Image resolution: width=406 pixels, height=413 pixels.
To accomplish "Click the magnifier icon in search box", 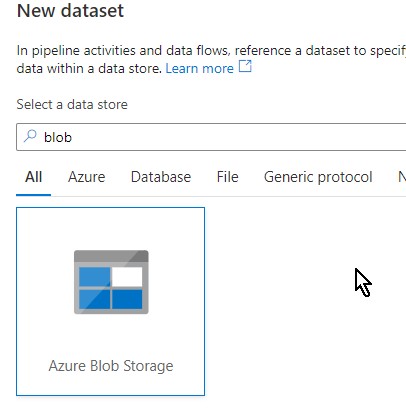I will 30,136.
